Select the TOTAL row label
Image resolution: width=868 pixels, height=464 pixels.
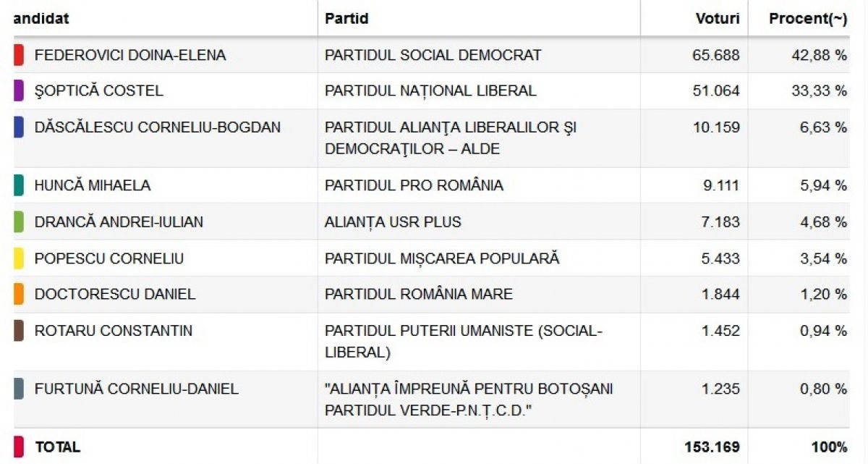58,447
